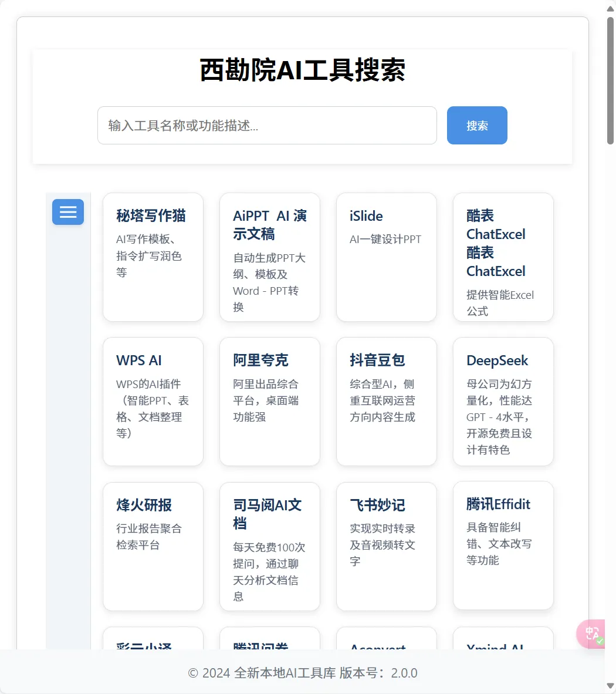Open the 秘塔写作猫 card

point(153,257)
